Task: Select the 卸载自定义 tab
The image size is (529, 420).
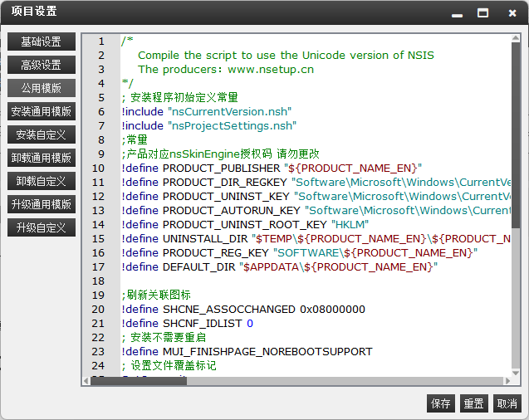Action: [x=42, y=181]
